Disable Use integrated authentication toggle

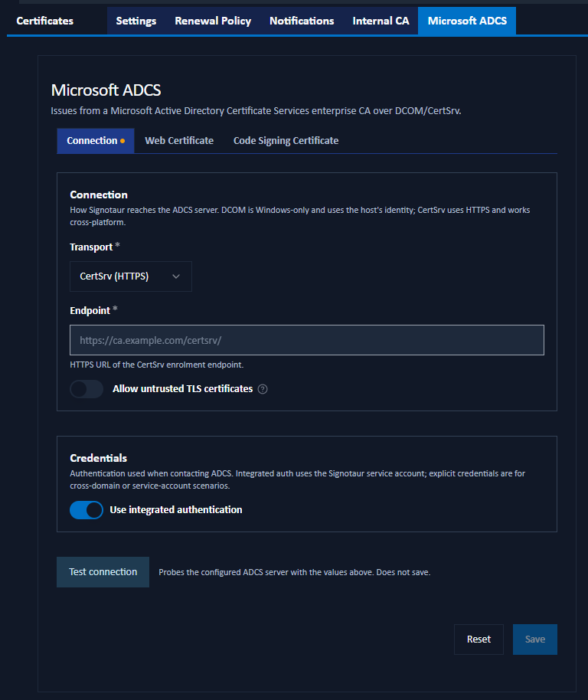(x=87, y=510)
